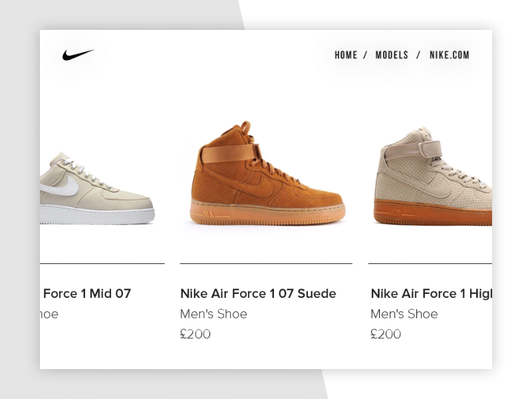
Task: Open the HOME navigation link
Action: click(x=345, y=55)
